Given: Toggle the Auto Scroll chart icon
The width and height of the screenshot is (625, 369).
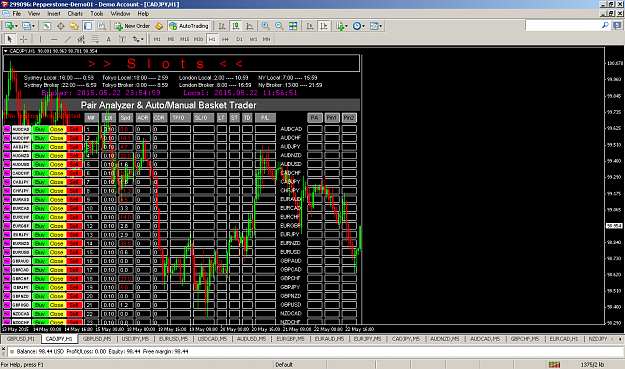Looking at the screenshot, I should [310, 26].
